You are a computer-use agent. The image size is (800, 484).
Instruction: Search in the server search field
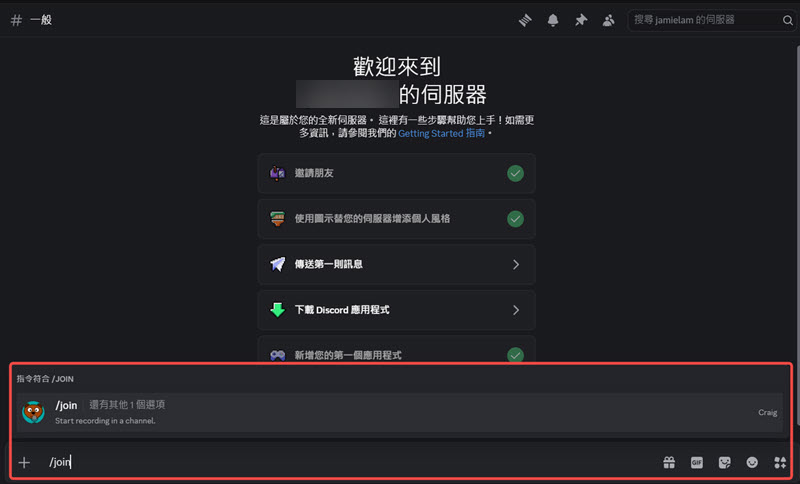(x=712, y=20)
